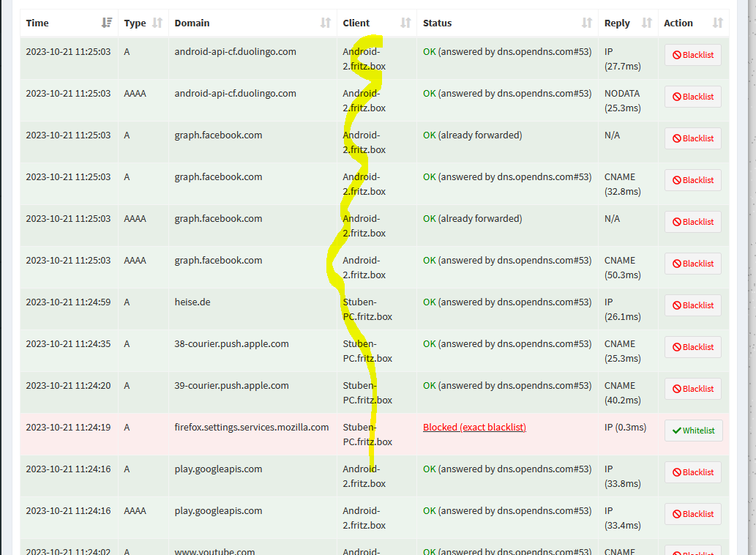
Task: Click the Reply column header label
Action: [x=617, y=23]
